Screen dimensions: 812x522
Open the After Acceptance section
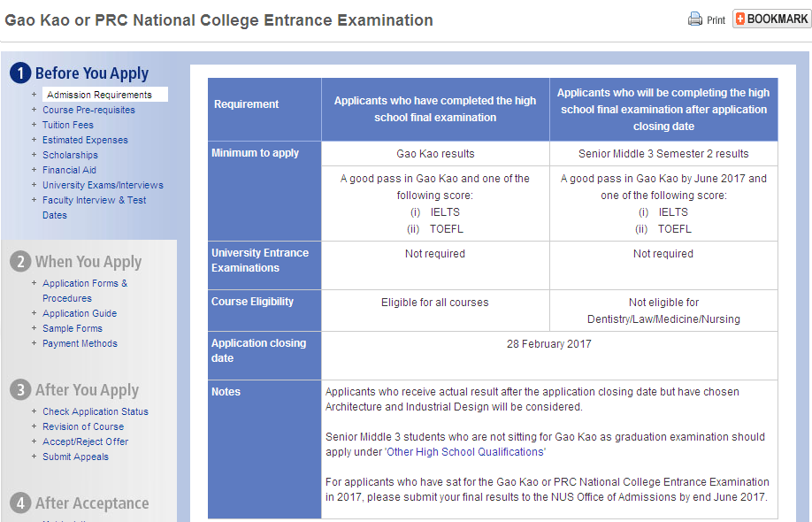tap(92, 503)
